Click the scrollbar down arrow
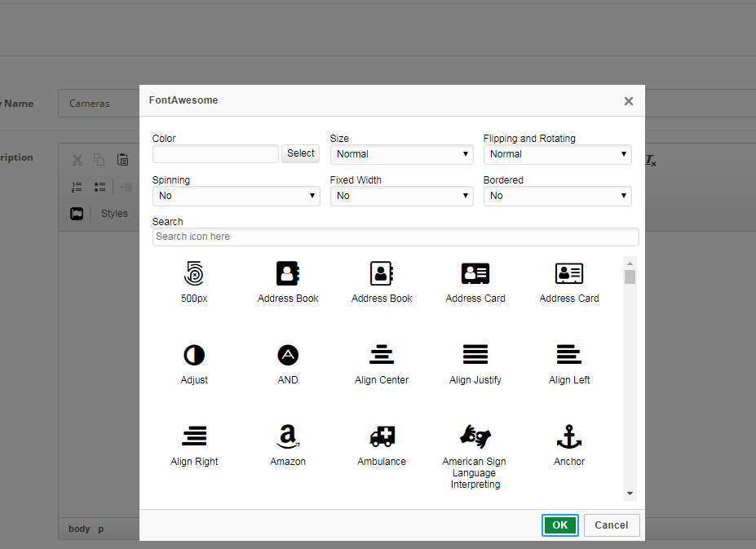756x549 pixels. (x=630, y=494)
